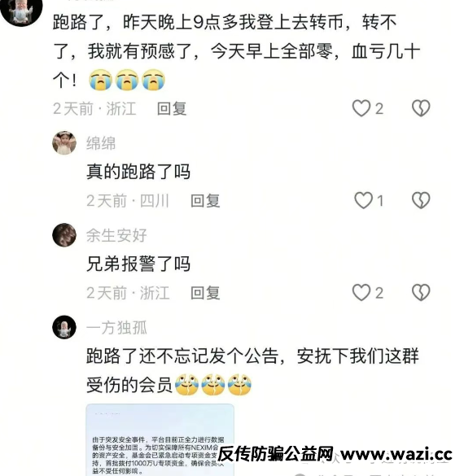The width and height of the screenshot is (464, 476).
Task: Like 余生安好's comment 兄弟报警了吗
Action: pyautogui.click(x=361, y=292)
